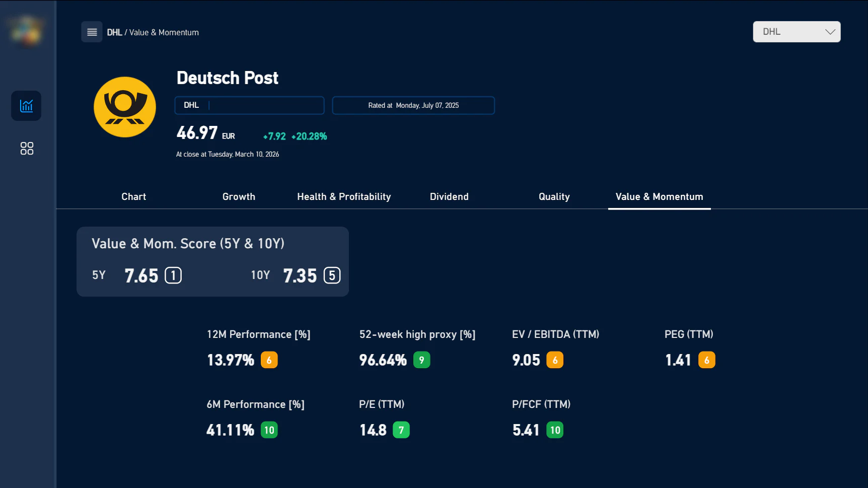The width and height of the screenshot is (868, 488).
Task: Open the Dividend tab
Action: pyautogui.click(x=449, y=196)
